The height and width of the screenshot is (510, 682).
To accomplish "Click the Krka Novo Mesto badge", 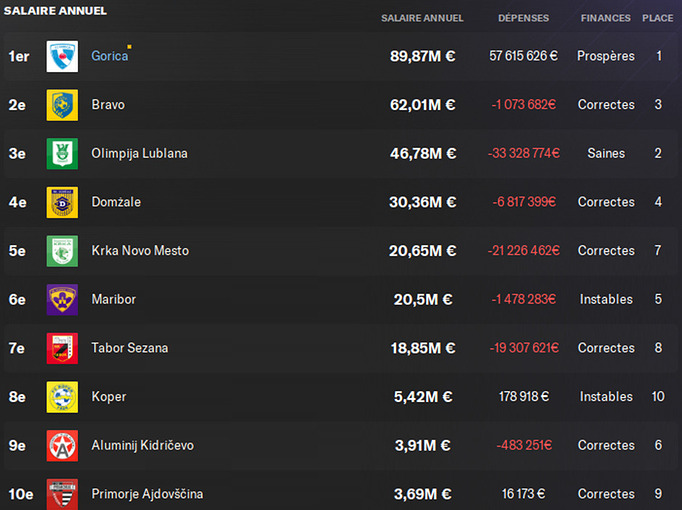I will pyautogui.click(x=62, y=251).
